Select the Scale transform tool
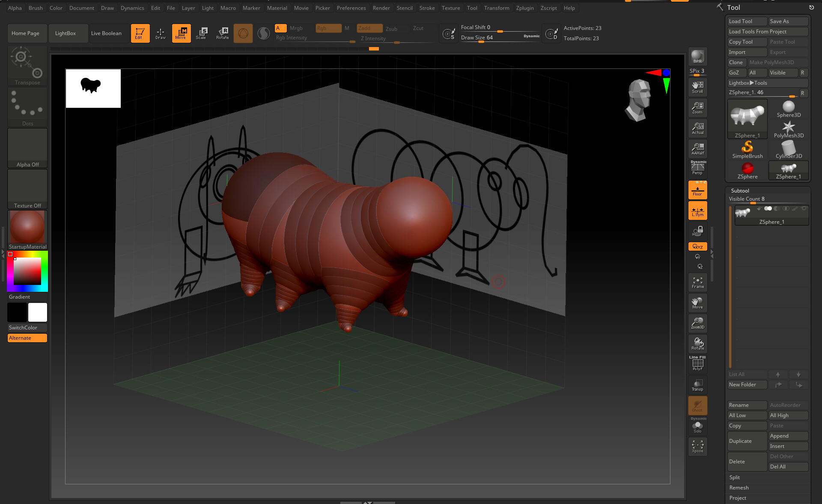822x504 pixels. pos(201,33)
